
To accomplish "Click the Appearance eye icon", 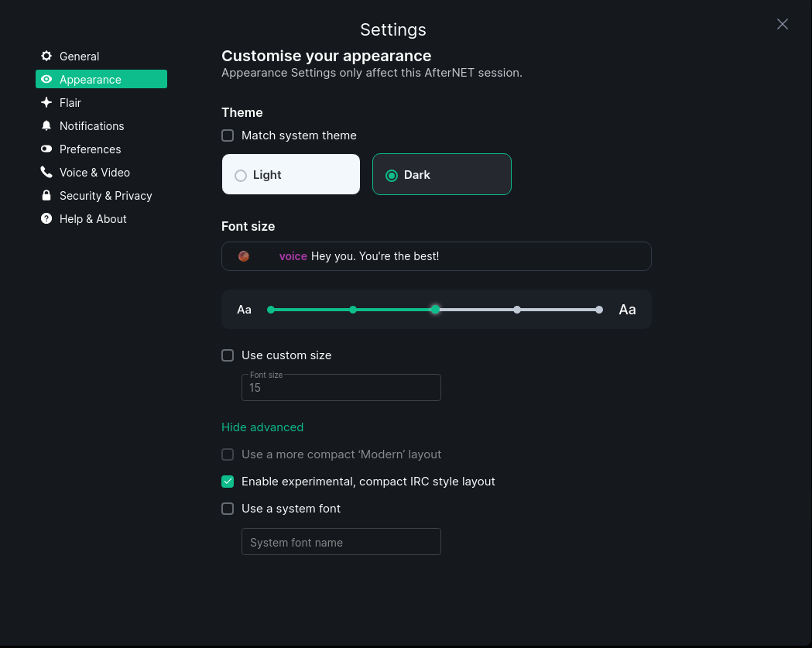I will pyautogui.click(x=46, y=80).
